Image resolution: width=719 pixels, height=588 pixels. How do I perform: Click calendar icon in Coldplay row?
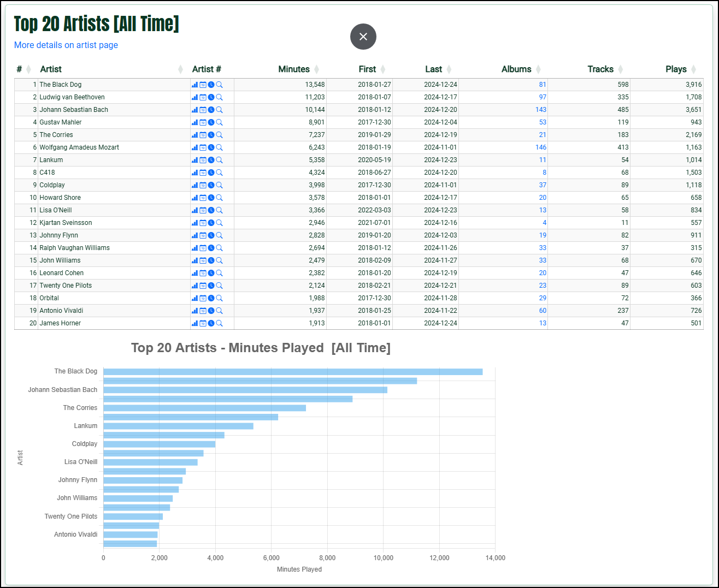(203, 185)
